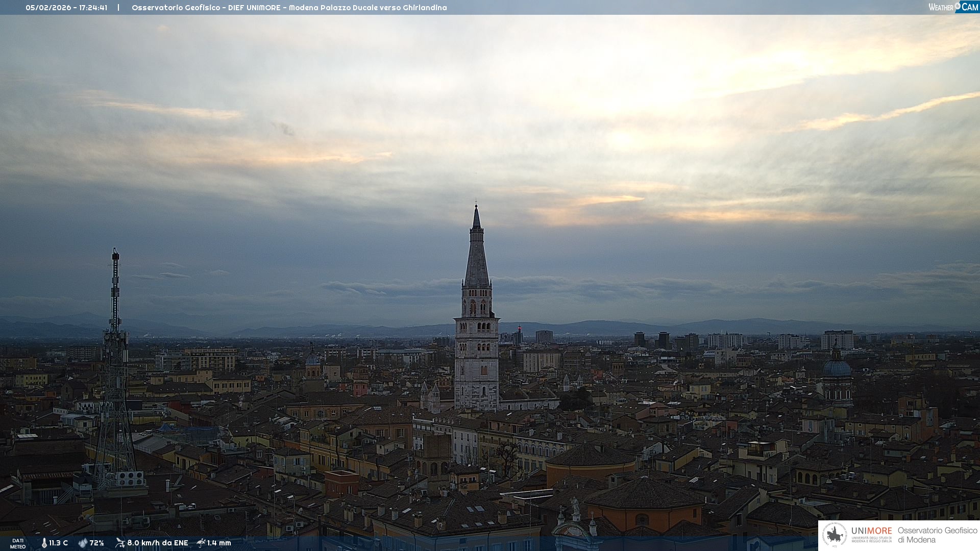Click the UNIMORE university seal emblem

click(x=835, y=535)
